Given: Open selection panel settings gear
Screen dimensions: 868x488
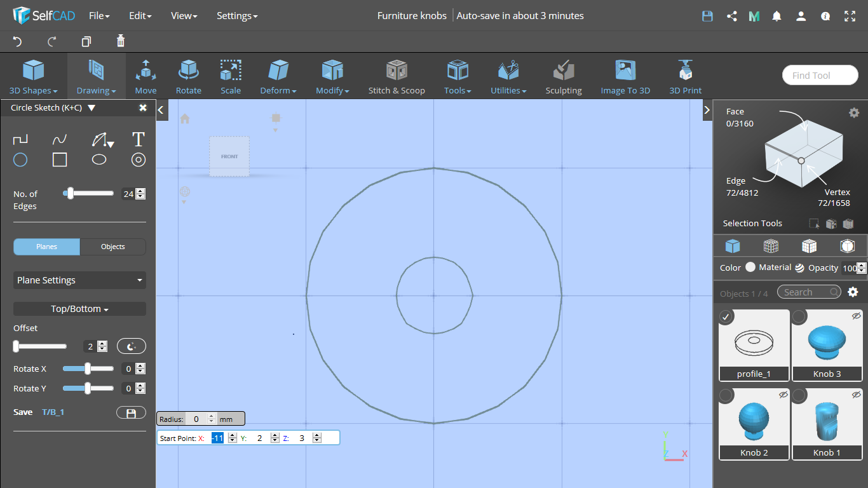Looking at the screenshot, I should click(x=854, y=112).
